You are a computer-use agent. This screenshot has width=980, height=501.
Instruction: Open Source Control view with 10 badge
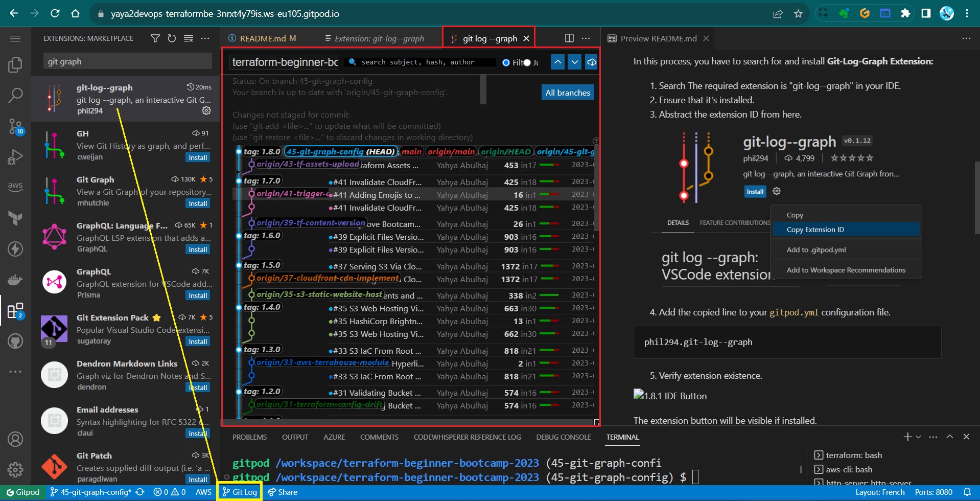pos(15,126)
